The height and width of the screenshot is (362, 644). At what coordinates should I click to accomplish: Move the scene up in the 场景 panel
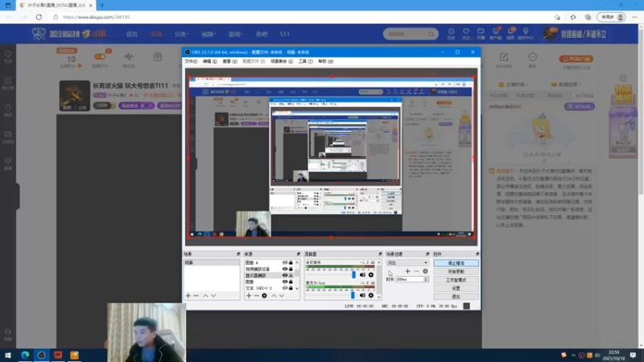pos(205,295)
